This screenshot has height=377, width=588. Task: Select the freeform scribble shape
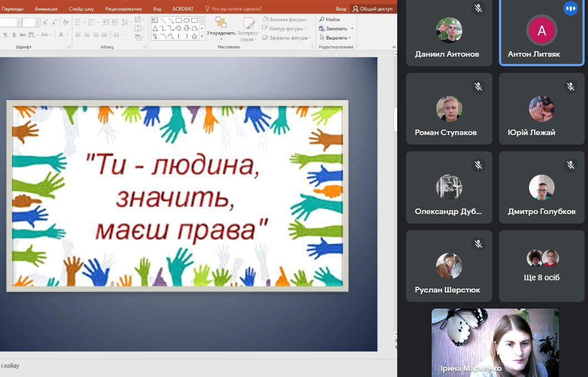coord(155,36)
